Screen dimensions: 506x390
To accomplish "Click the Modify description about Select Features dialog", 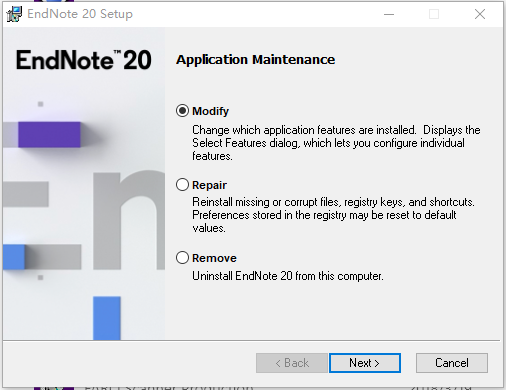I will (x=336, y=143).
